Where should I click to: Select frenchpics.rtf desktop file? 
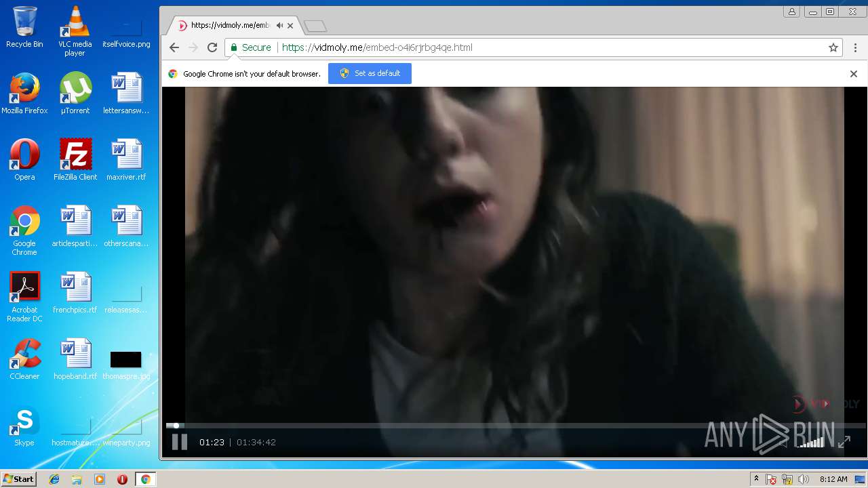pos(75,292)
